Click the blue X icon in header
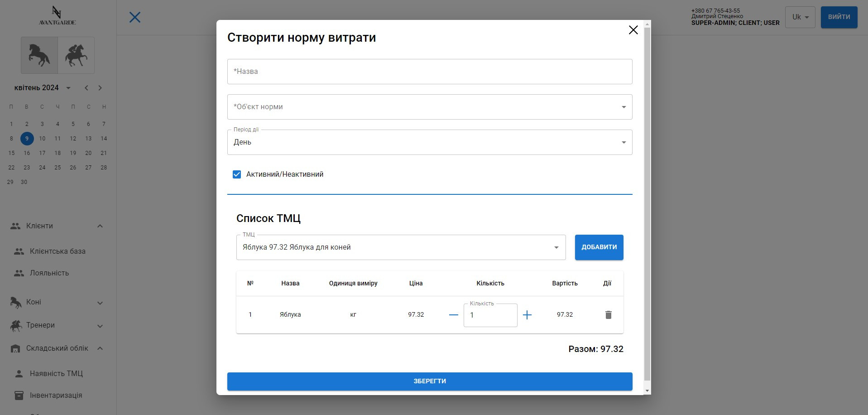Screen dimensions: 868x415 click(x=135, y=17)
